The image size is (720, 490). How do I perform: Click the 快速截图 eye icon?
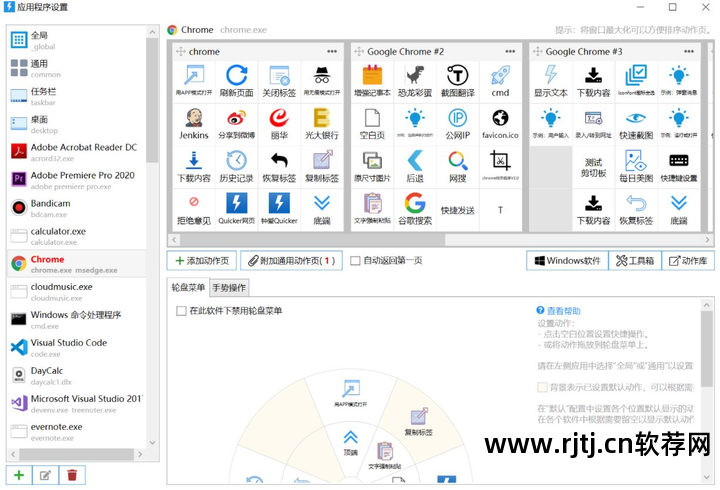click(x=636, y=118)
